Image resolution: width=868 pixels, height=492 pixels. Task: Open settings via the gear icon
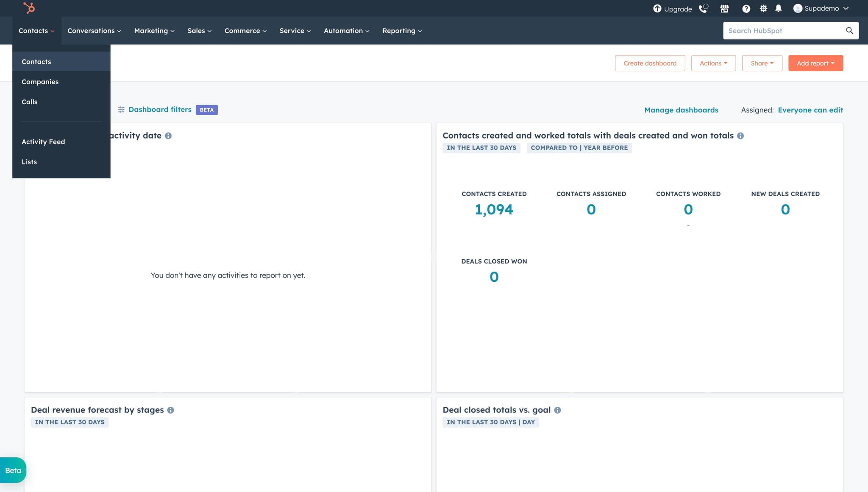tap(764, 8)
